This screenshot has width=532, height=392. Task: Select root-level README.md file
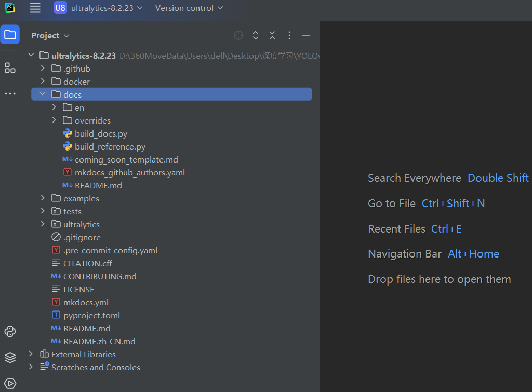(87, 328)
